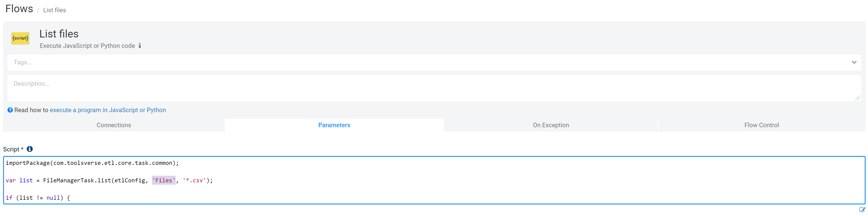Expand the Tags dropdown chevron

click(x=854, y=62)
